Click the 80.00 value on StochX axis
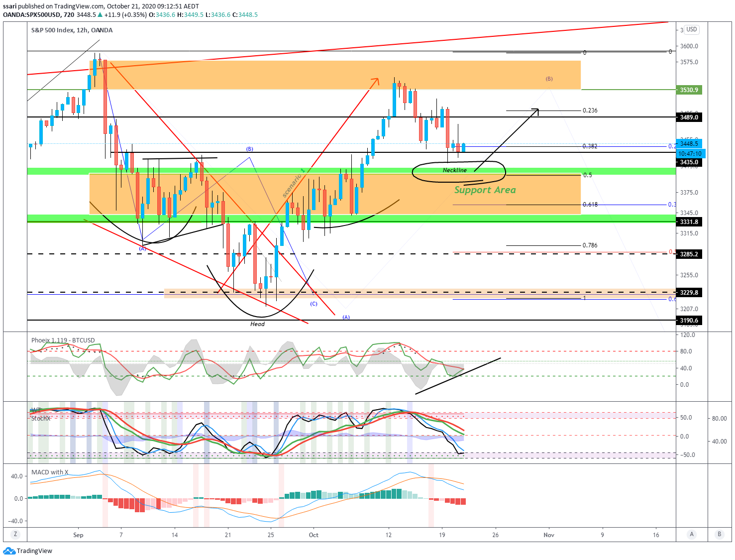The height and width of the screenshot is (560, 735). [719, 419]
